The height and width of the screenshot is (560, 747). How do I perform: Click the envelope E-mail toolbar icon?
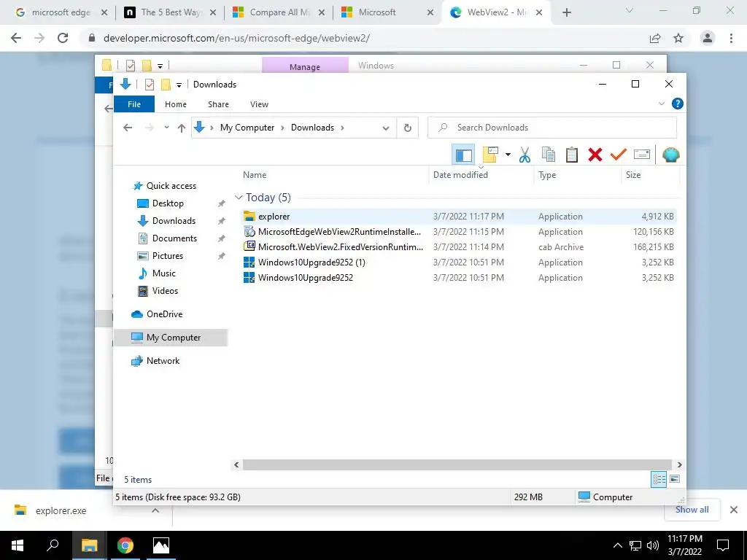tap(642, 155)
